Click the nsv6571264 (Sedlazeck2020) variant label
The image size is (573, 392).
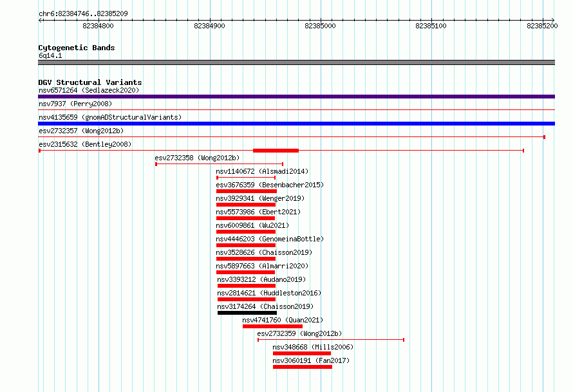(89, 90)
